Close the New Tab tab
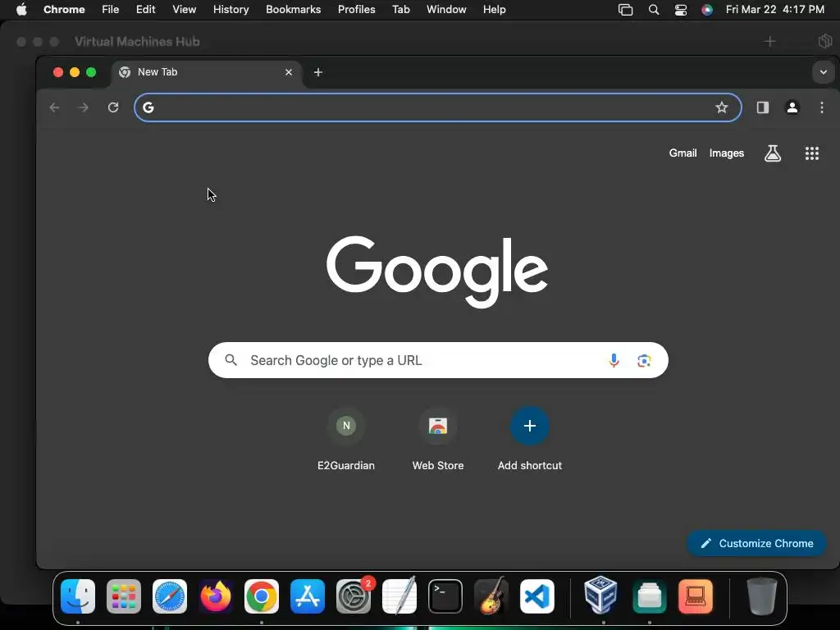The image size is (840, 630). click(x=289, y=72)
